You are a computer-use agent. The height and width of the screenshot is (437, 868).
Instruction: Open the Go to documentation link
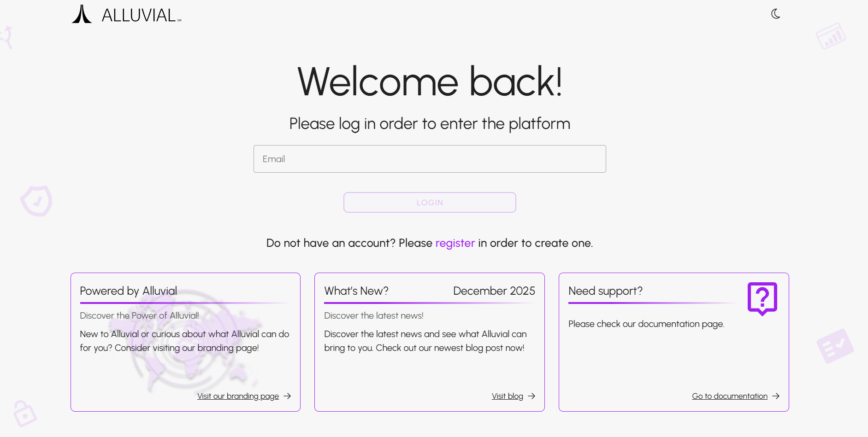pyautogui.click(x=729, y=396)
